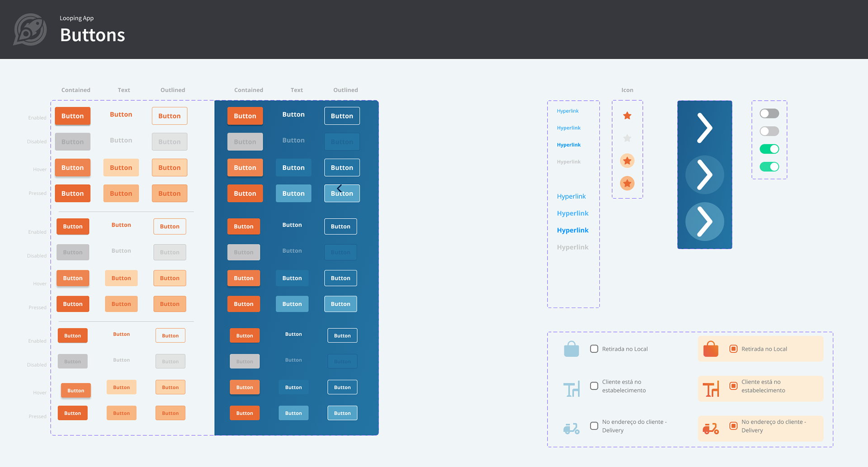This screenshot has width=868, height=467.
Task: Uncheck the orange No endereço do cliente checkbox
Action: point(733,425)
